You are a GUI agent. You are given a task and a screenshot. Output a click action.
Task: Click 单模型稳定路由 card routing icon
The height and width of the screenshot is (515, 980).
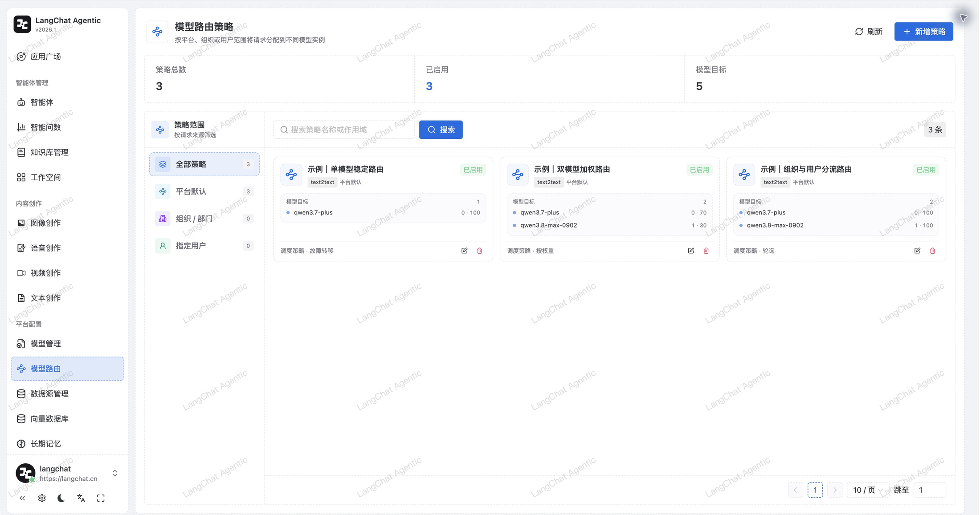(291, 174)
